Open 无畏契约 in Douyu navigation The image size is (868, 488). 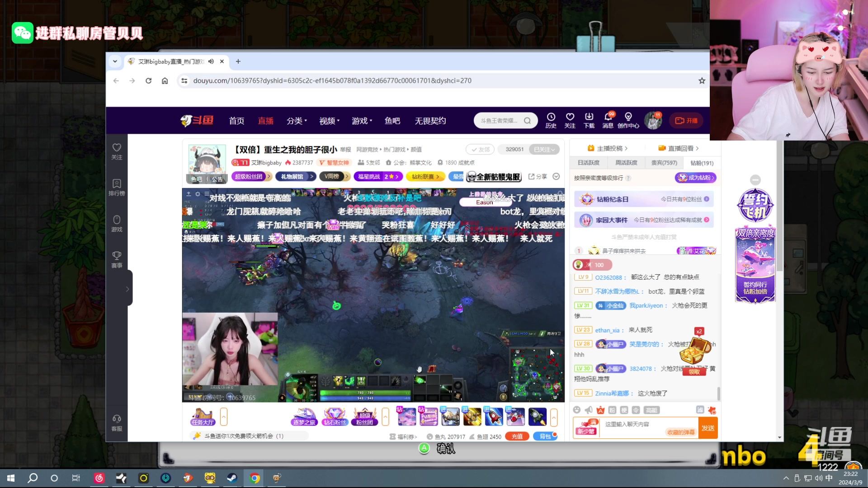click(430, 121)
